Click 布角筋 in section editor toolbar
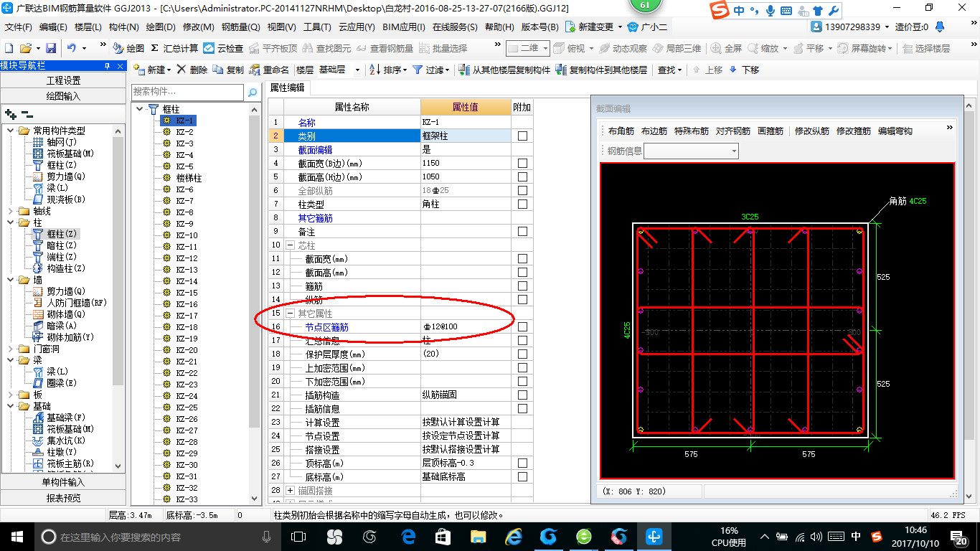 [621, 131]
